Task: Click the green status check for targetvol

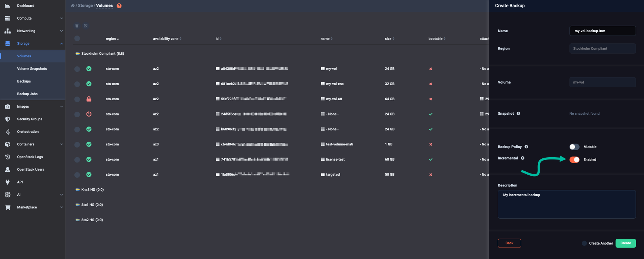Action: click(x=89, y=174)
